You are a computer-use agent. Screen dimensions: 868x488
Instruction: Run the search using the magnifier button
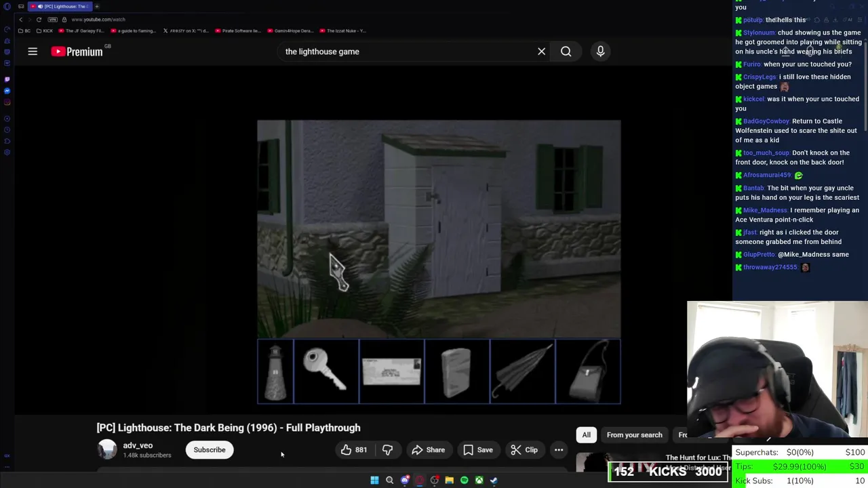[566, 52]
